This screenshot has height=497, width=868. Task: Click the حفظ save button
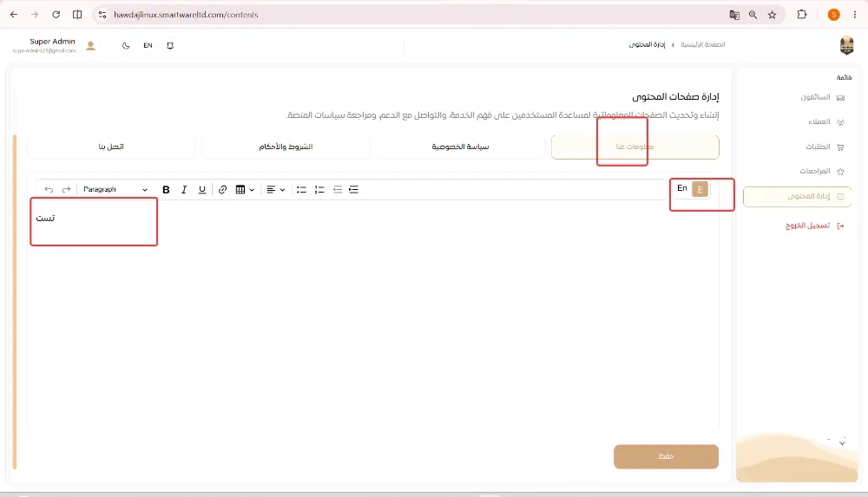tap(666, 456)
